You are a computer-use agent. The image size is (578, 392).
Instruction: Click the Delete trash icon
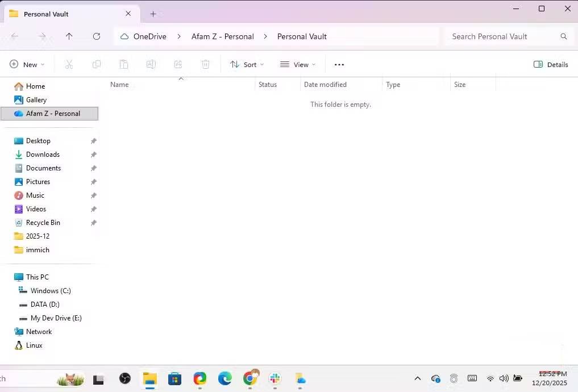206,64
